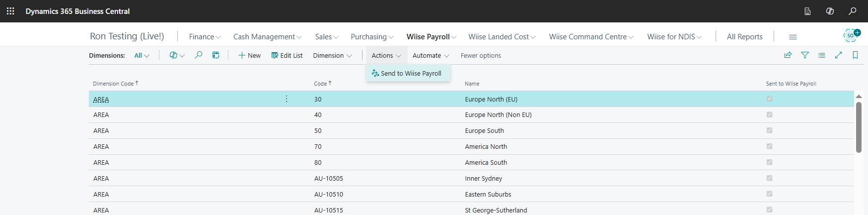The width and height of the screenshot is (868, 215).
Task: Expand the Purchasing menu
Action: click(372, 37)
